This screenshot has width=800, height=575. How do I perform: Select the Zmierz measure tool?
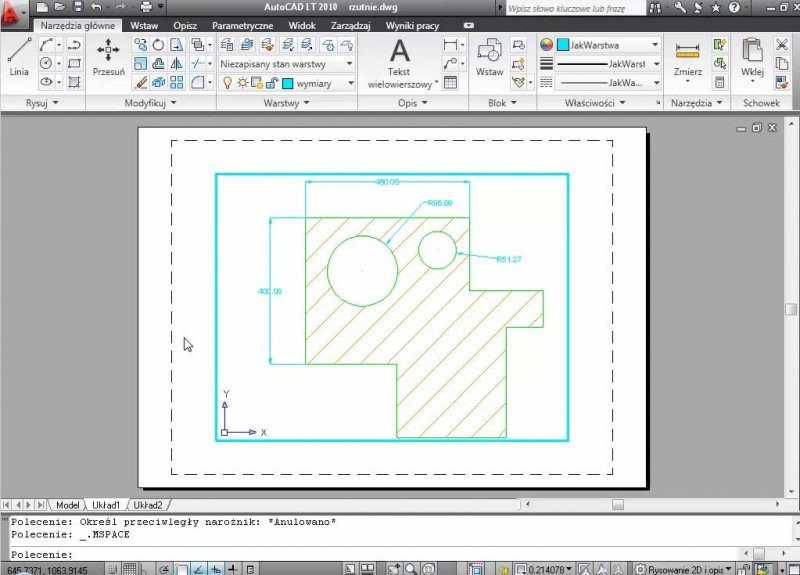687,56
